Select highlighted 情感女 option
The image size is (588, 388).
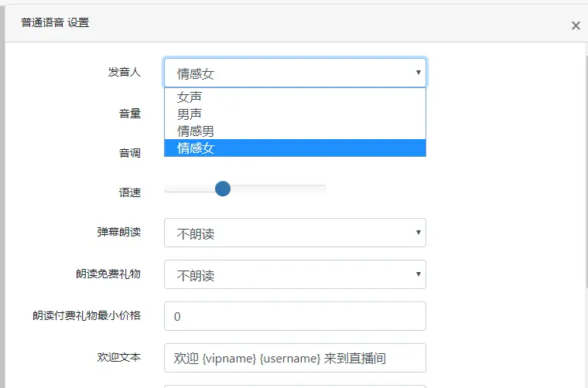pyautogui.click(x=295, y=148)
